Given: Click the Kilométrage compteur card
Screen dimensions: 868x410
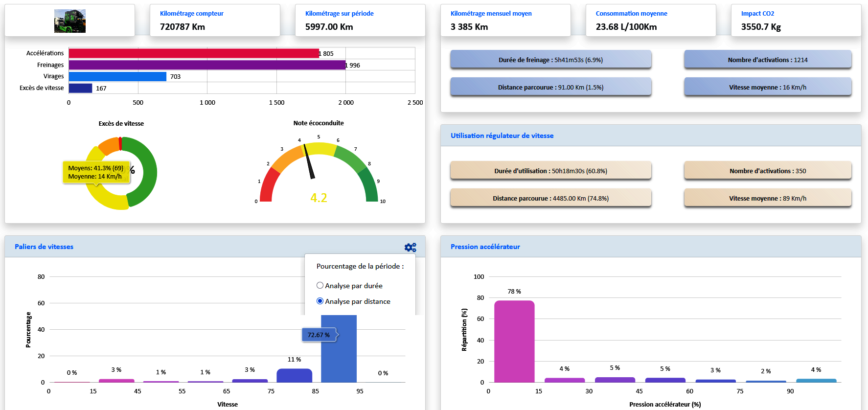Looking at the screenshot, I should 215,21.
